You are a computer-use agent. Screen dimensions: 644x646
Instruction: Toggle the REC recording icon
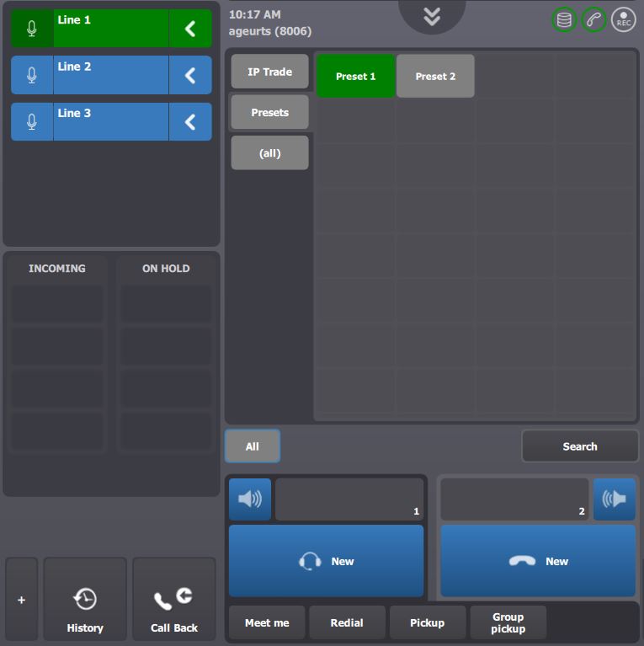pos(624,19)
